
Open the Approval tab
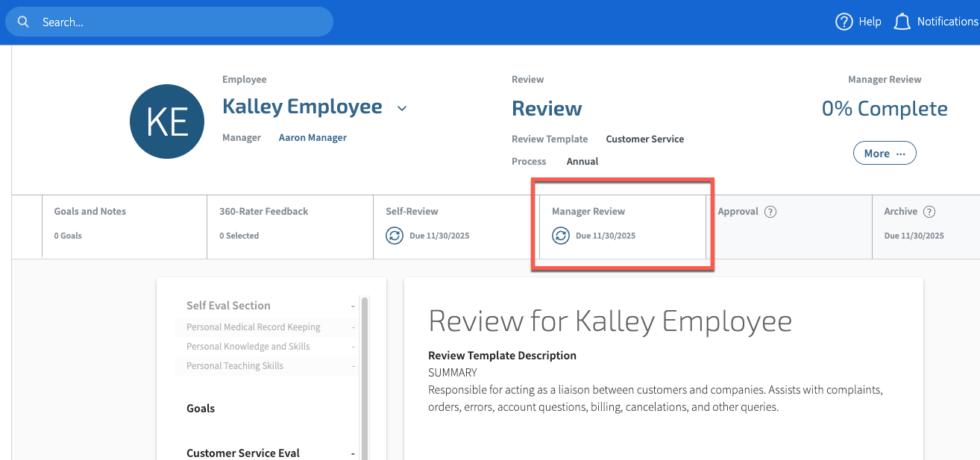pos(789,227)
